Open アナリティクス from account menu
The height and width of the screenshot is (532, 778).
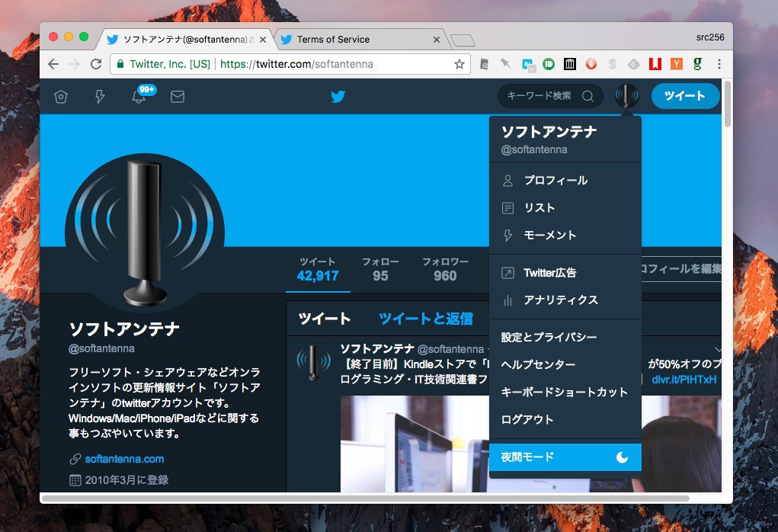[x=565, y=300]
